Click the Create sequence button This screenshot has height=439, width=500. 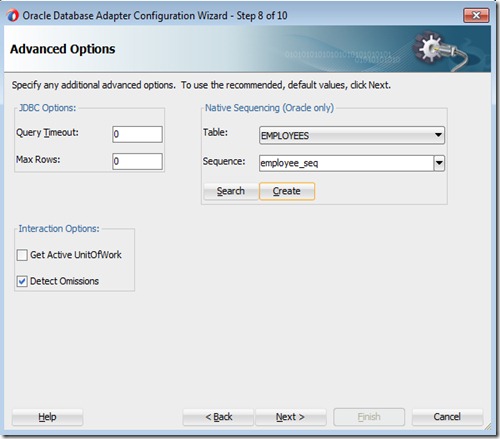(x=287, y=191)
